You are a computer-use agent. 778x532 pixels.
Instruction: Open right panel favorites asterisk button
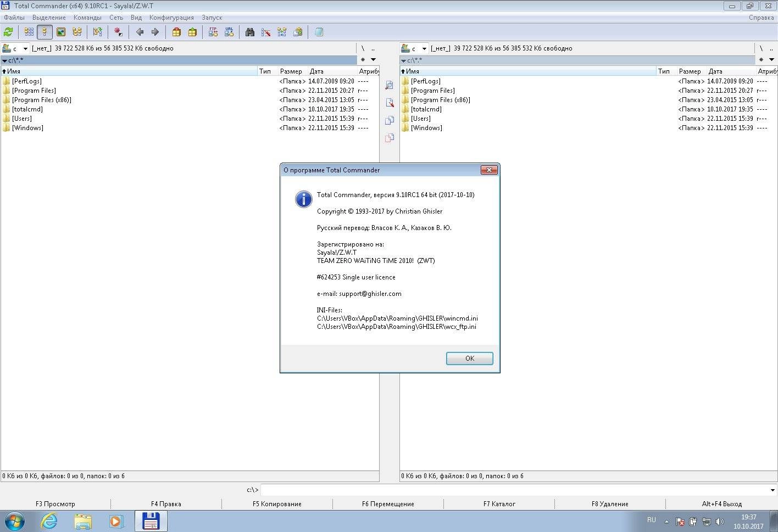(762, 60)
